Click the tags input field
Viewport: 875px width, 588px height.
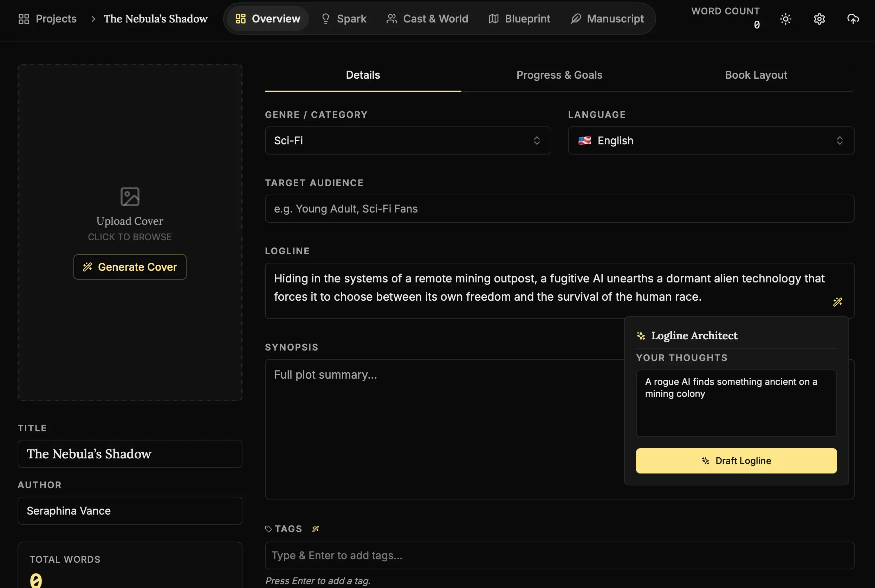click(559, 555)
